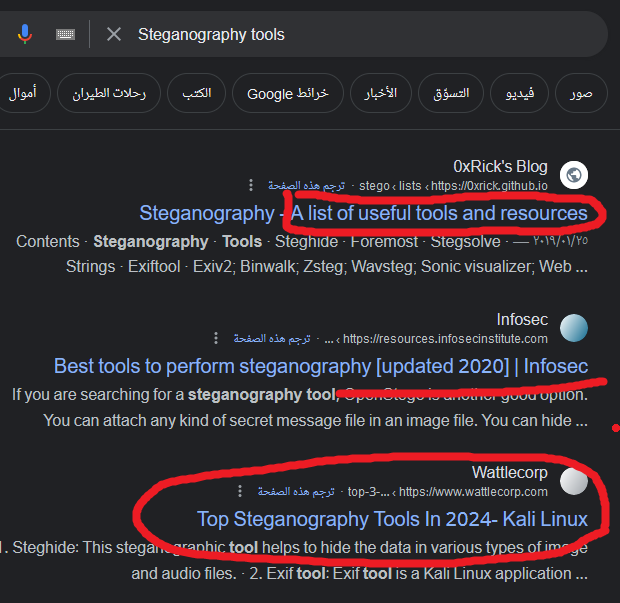The width and height of the screenshot is (620, 603).
Task: Click the 0xRick's Blog globe favicon
Action: 574,175
